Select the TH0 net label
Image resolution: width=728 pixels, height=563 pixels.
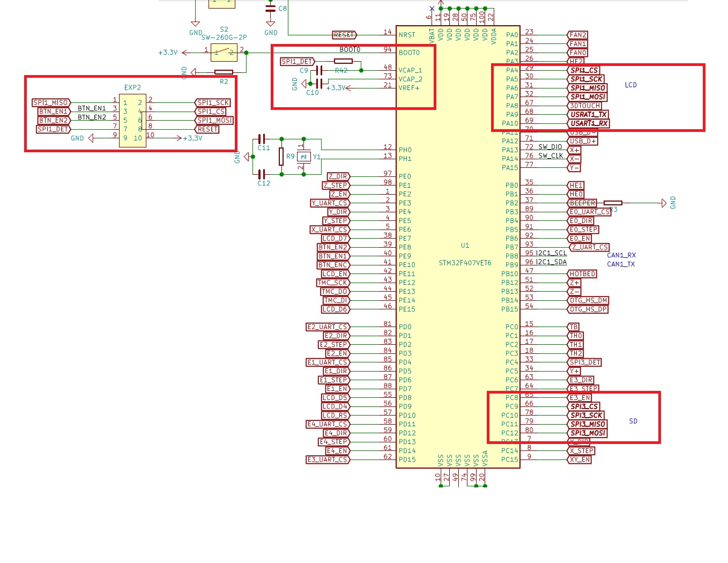click(576, 336)
